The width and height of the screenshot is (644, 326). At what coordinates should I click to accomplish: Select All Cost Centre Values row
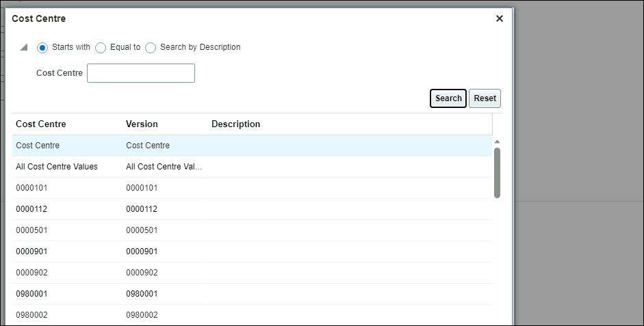252,167
